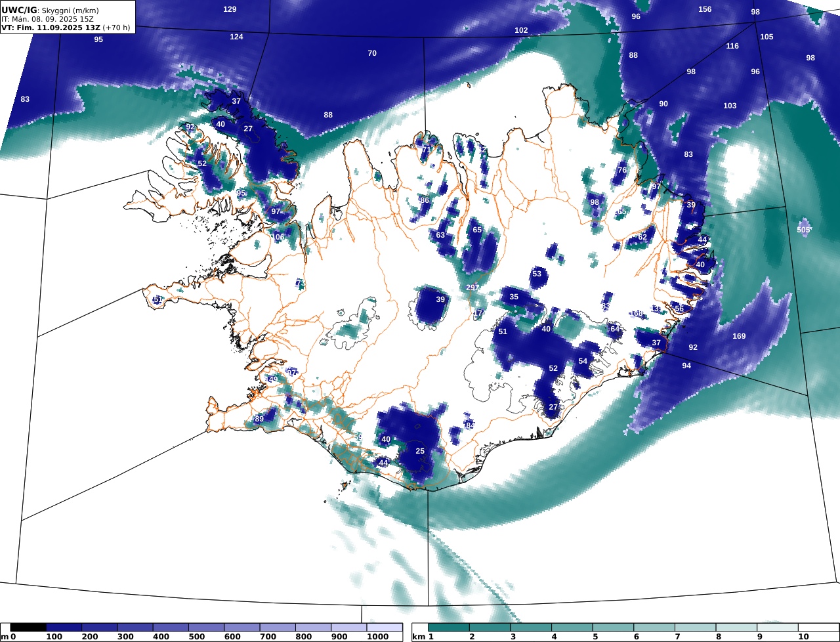Click the visibility value 102
The width and height of the screenshot is (840, 642).
pyautogui.click(x=521, y=30)
